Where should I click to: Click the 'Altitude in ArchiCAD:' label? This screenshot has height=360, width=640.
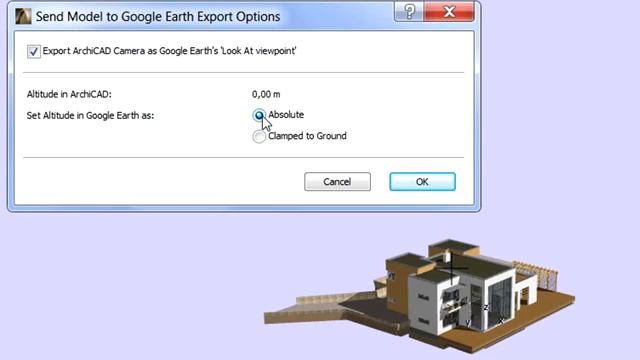point(69,94)
